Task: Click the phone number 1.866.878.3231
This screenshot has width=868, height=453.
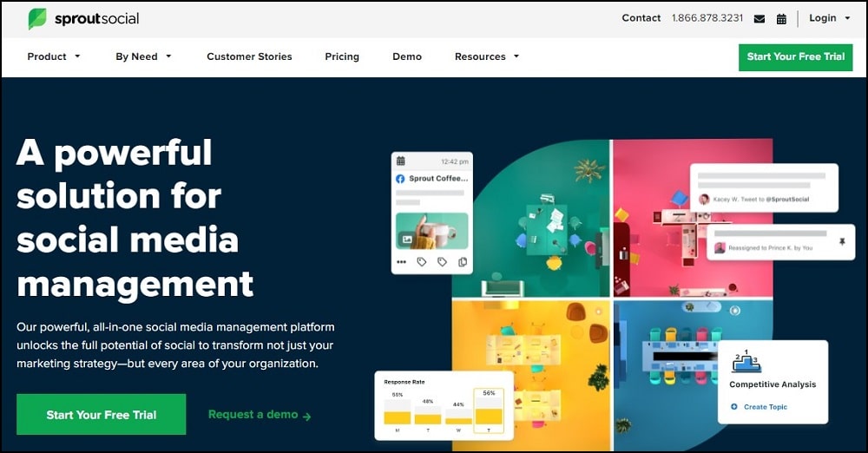Action: pos(707,17)
